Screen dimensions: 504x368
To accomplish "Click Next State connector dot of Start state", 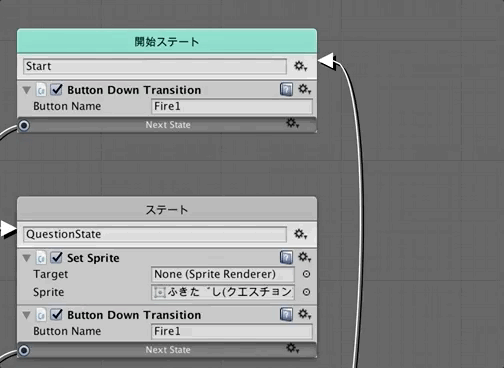I will tap(24, 126).
